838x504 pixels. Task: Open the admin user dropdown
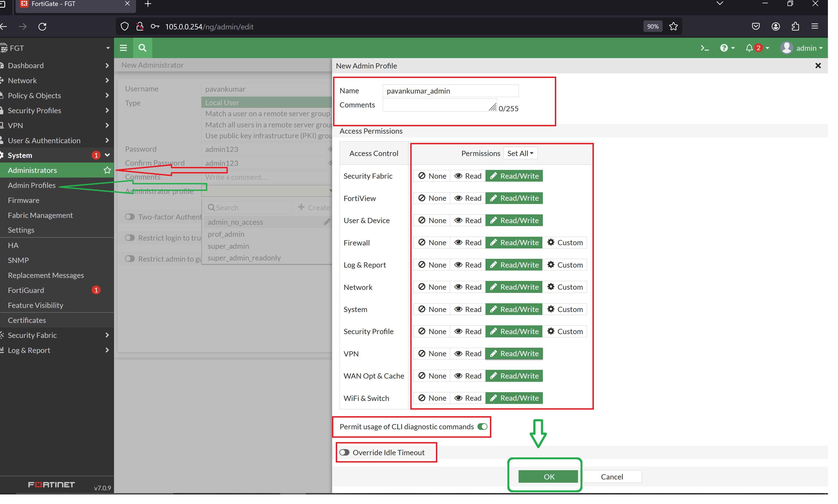click(802, 48)
